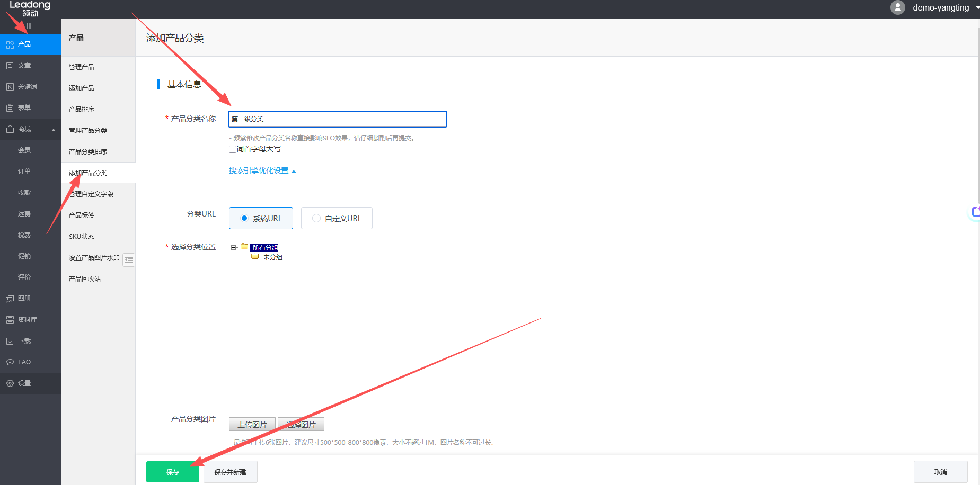980x485 pixels.
Task: Click the 产品 icon in left sidebar
Action: coord(10,44)
